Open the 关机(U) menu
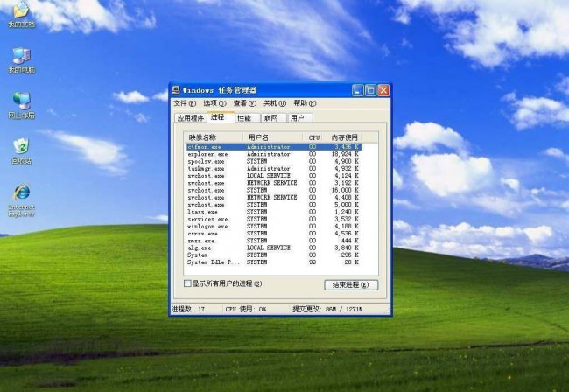The height and width of the screenshot is (392, 569). [275, 103]
